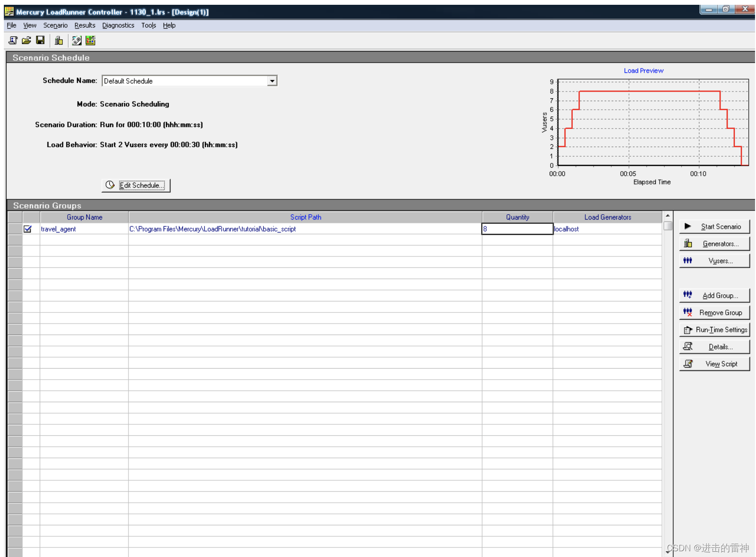This screenshot has height=557, width=756.
Task: Click the script icon beside View Script
Action: click(x=688, y=363)
